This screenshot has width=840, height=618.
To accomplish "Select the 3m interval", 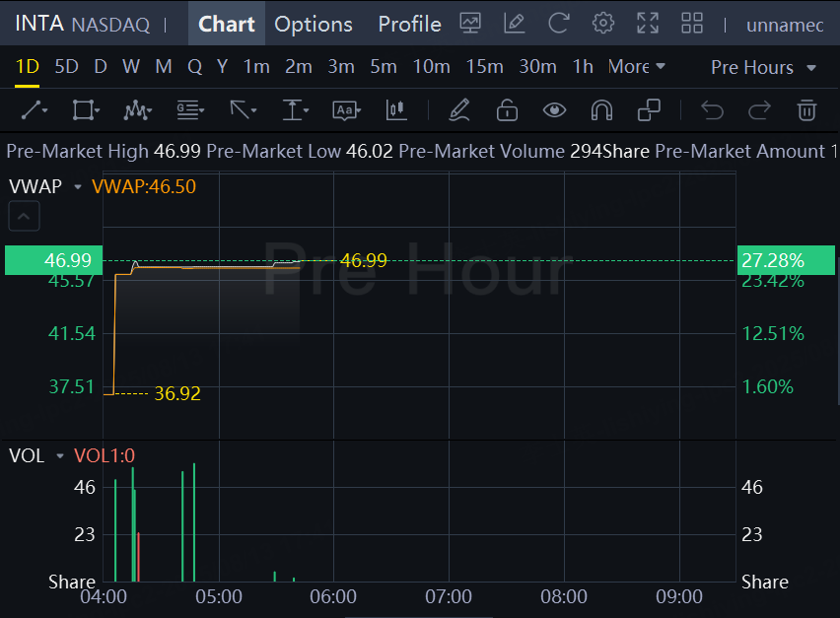I will coord(341,67).
